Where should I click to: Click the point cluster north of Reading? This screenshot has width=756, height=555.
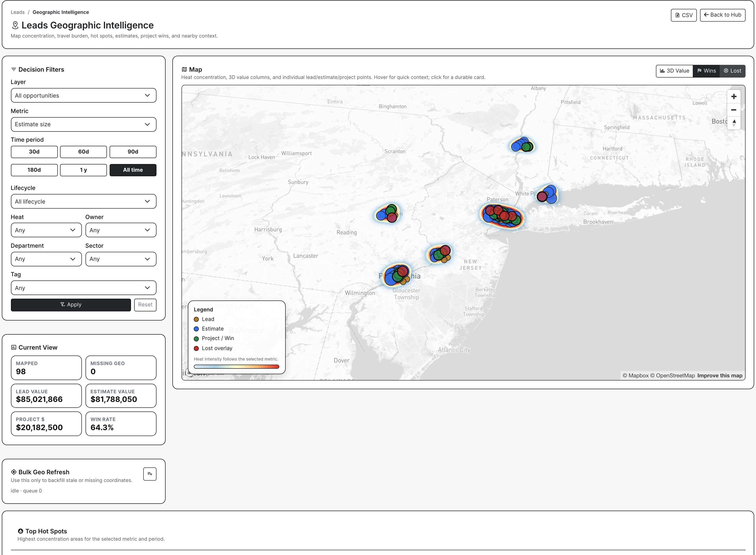point(387,213)
